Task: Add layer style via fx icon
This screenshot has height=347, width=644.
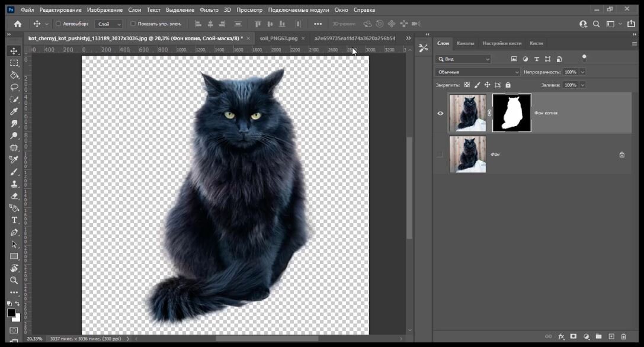Action: pyautogui.click(x=561, y=337)
